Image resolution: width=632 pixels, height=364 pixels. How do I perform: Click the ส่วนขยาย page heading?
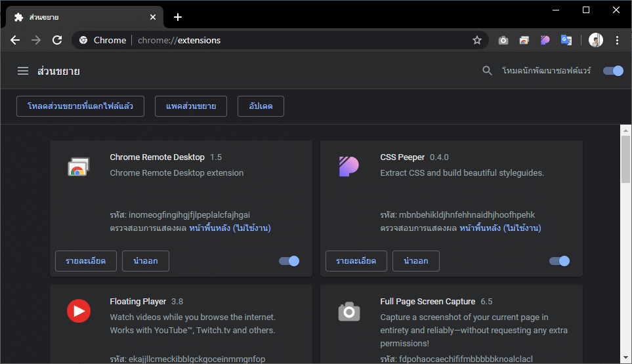click(x=58, y=71)
